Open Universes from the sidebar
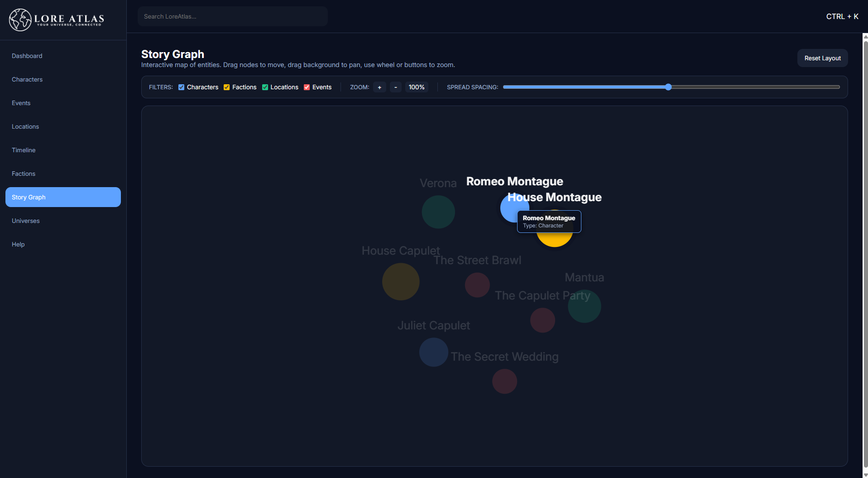 tap(63, 221)
